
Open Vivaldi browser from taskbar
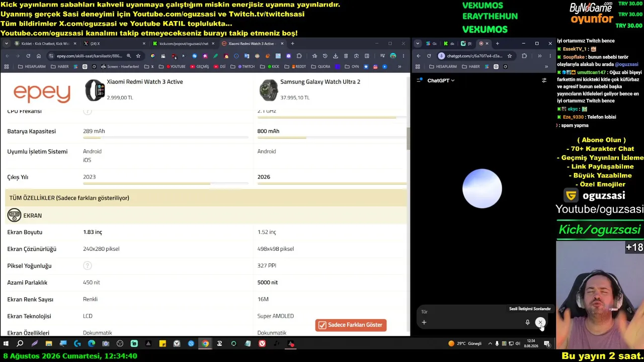coord(262,344)
